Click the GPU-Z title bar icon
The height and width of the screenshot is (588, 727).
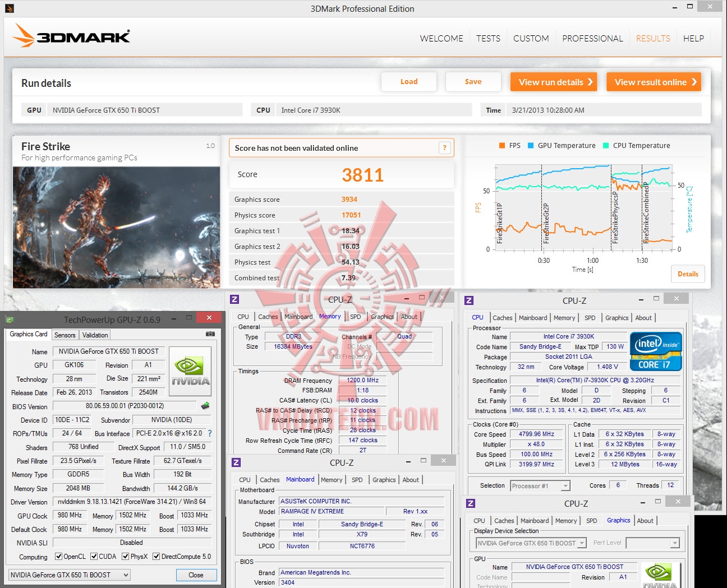[10, 320]
